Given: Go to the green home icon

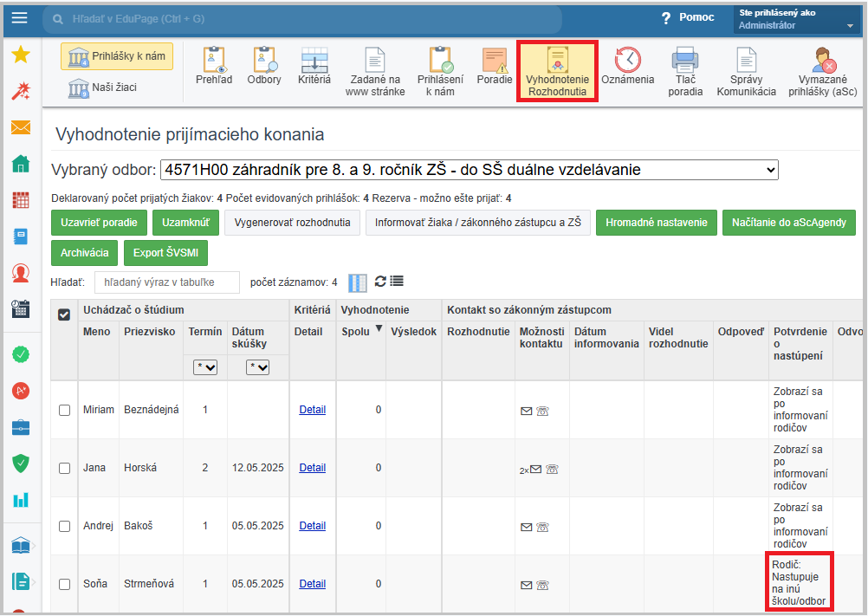Looking at the screenshot, I should point(21,164).
